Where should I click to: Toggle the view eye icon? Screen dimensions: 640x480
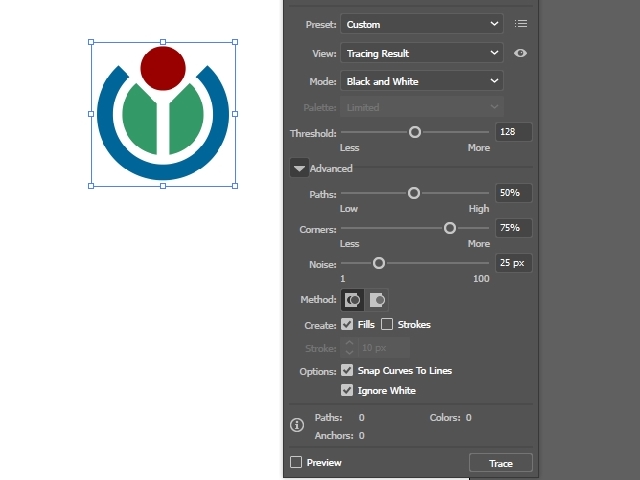(520, 53)
